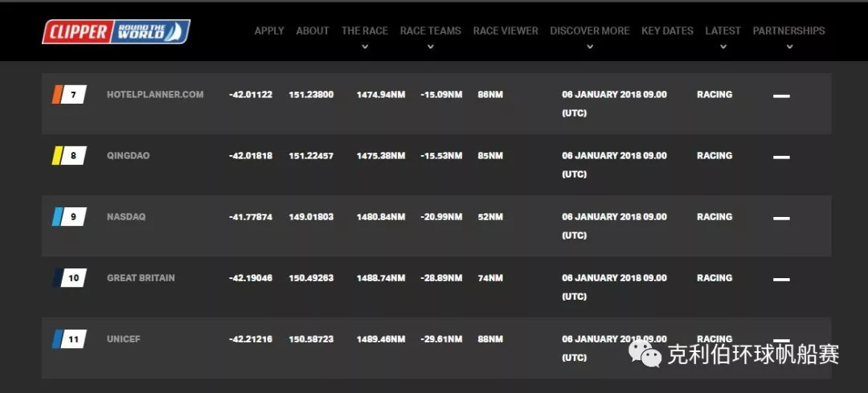
Task: Expand the Race Teams dropdown chevron
Action: pos(431,47)
